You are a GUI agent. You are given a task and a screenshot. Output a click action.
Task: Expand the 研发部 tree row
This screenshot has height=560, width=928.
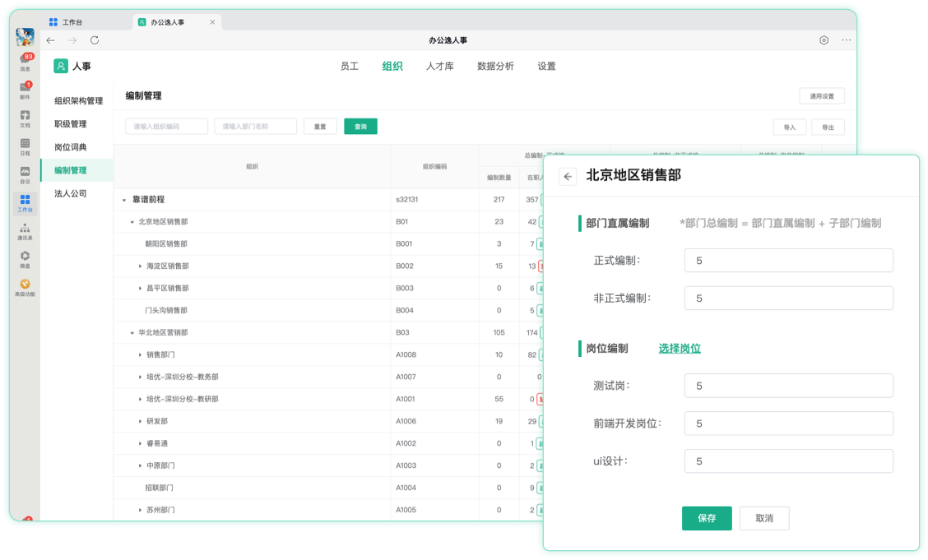click(x=140, y=421)
